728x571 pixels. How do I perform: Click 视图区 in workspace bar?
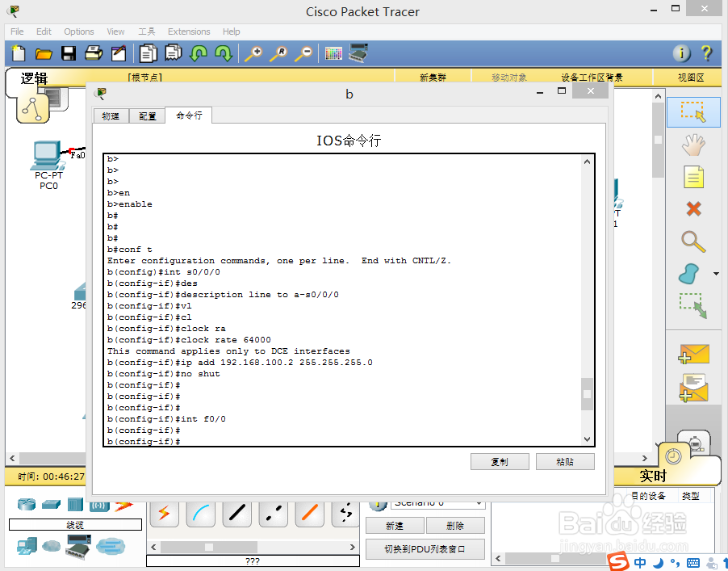pos(691,77)
